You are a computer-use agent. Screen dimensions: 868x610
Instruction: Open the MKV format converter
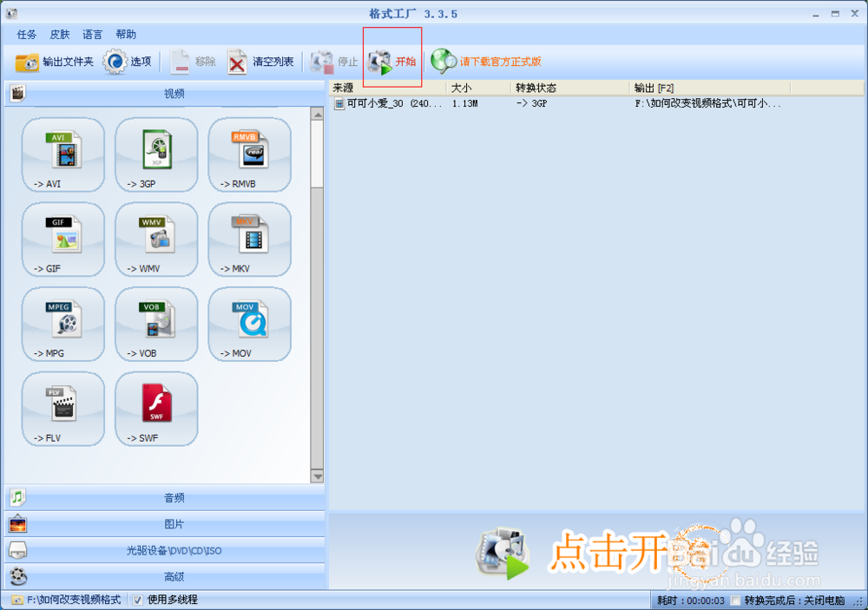(249, 239)
